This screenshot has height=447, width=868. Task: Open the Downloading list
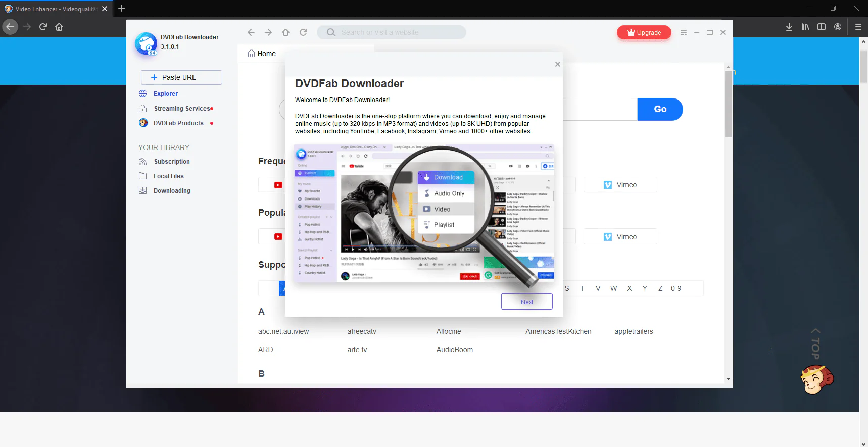171,191
